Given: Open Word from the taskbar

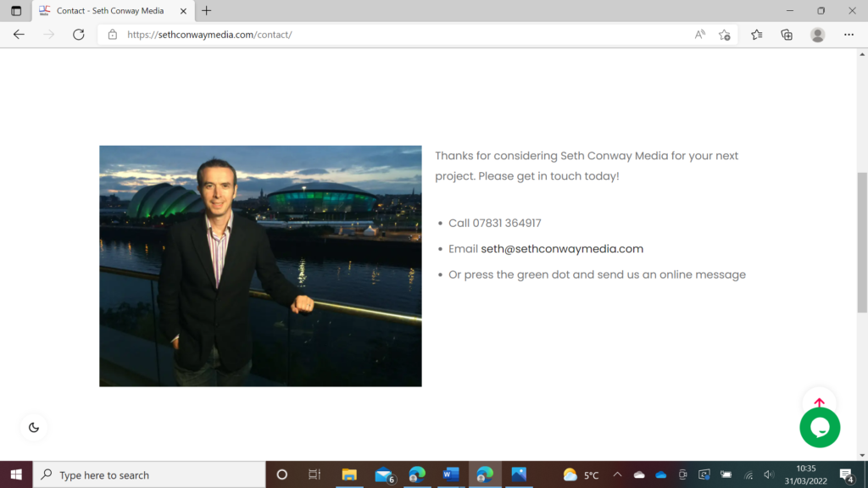Looking at the screenshot, I should (x=451, y=474).
